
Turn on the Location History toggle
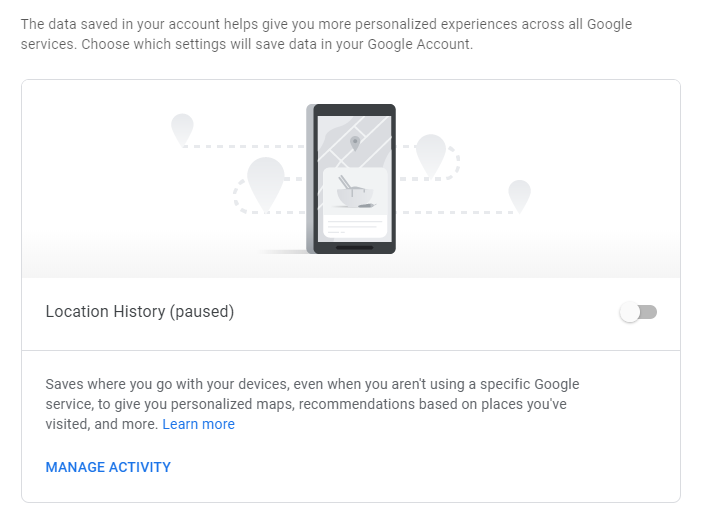(638, 312)
